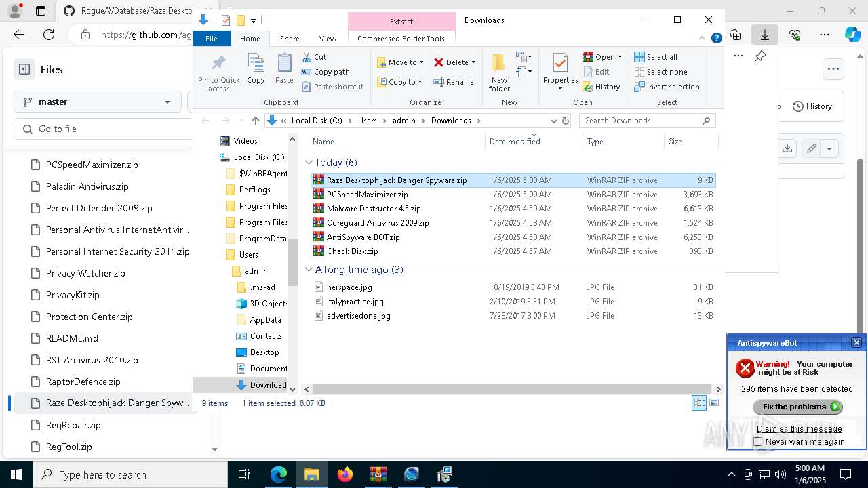Click the Rename ribbon button
868x488 pixels.
click(454, 82)
